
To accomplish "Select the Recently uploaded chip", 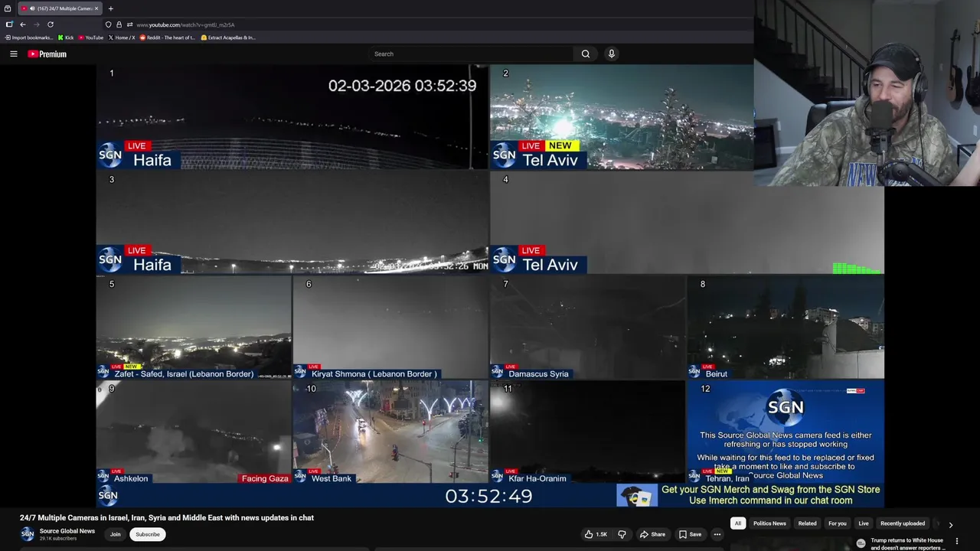I will 903,523.
